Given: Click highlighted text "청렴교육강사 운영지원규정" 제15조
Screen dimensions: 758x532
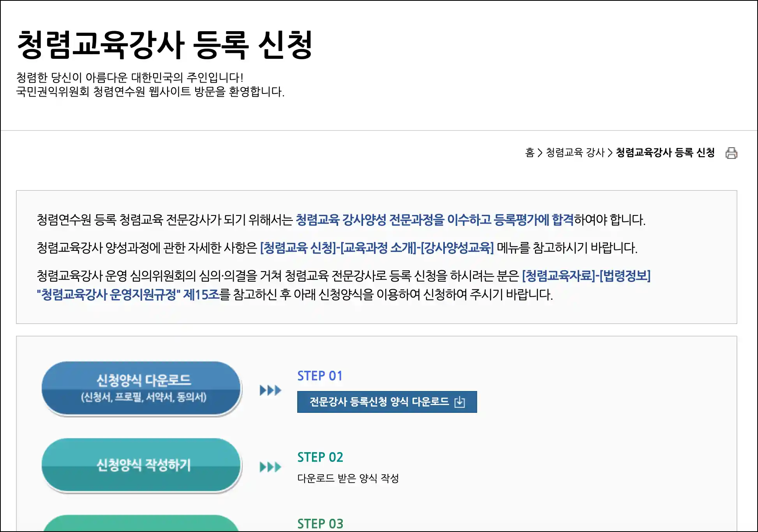Looking at the screenshot, I should tap(128, 294).
